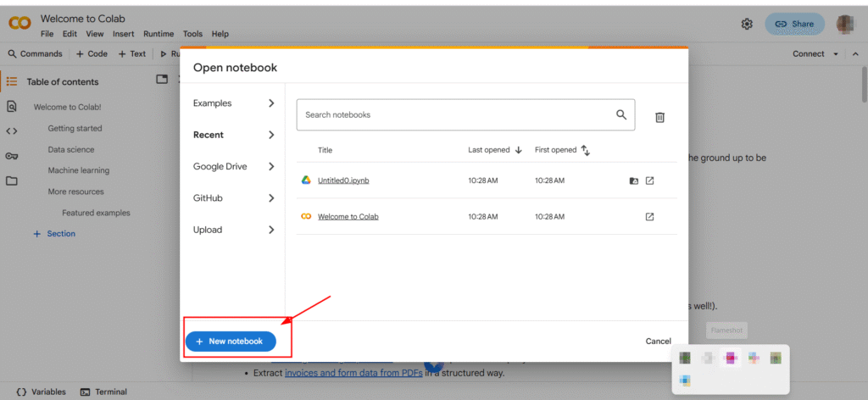Open the settings gear icon

pos(747,24)
